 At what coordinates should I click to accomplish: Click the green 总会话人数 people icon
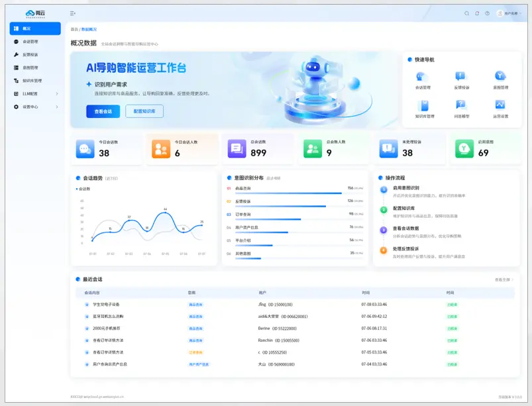coord(313,149)
